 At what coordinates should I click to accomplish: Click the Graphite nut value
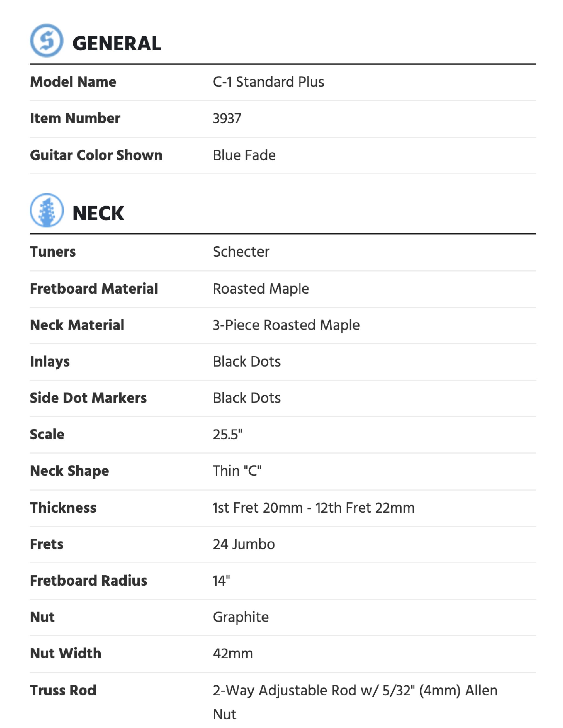click(241, 617)
